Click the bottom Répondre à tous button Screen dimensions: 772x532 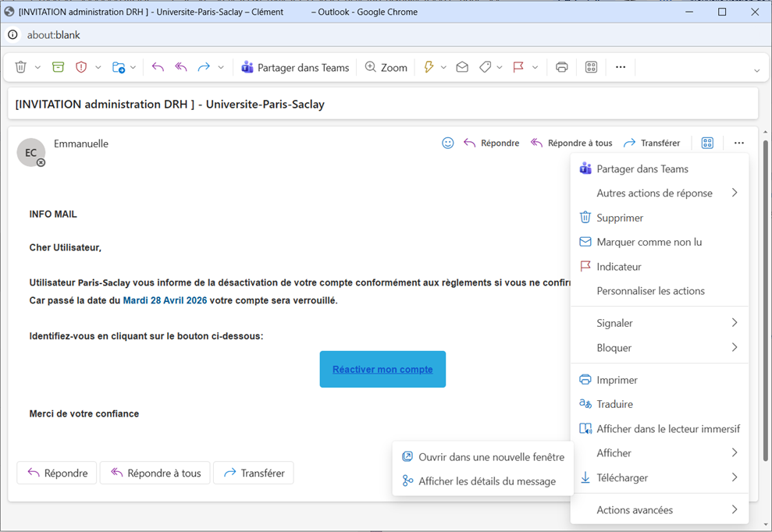(x=155, y=473)
